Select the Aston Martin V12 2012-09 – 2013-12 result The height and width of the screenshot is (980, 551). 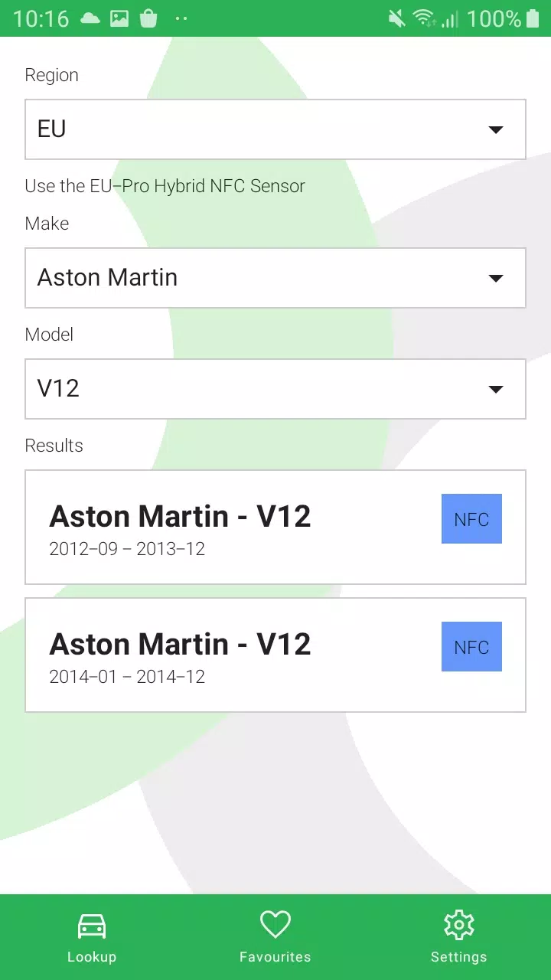click(230, 528)
